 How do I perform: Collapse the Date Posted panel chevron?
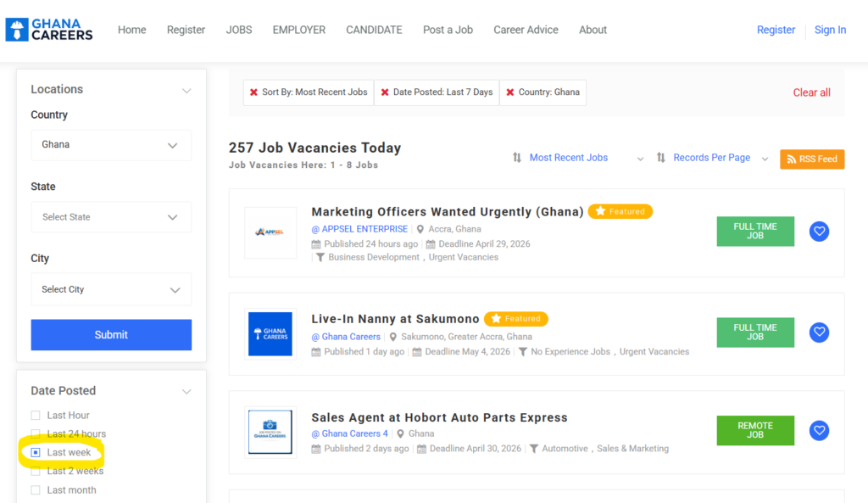(x=186, y=391)
